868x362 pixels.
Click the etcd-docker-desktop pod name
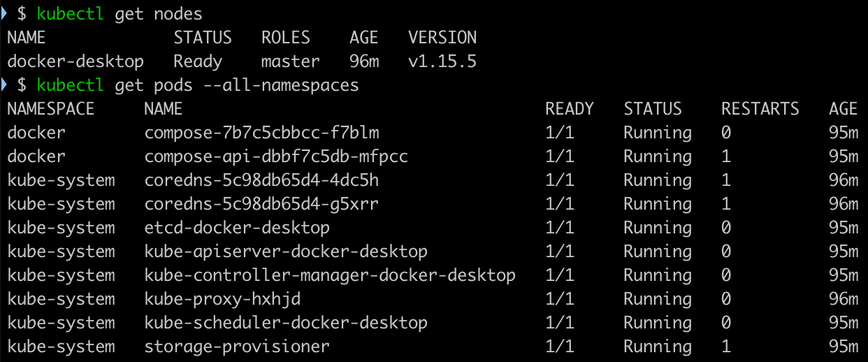tap(237, 228)
